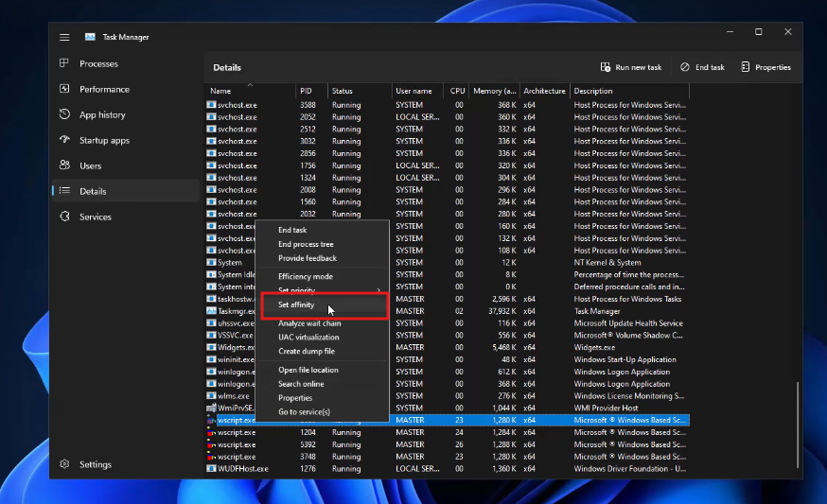Open Settings via gear icon

point(64,464)
